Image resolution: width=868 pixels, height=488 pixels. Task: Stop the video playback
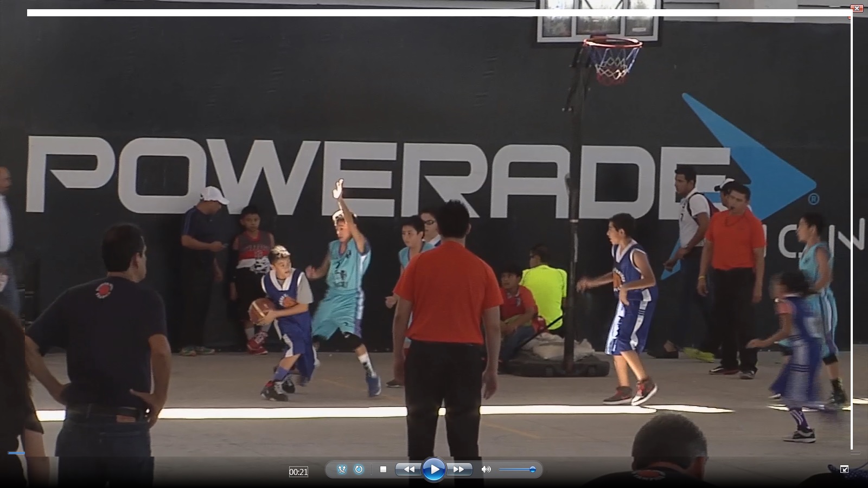(383, 470)
